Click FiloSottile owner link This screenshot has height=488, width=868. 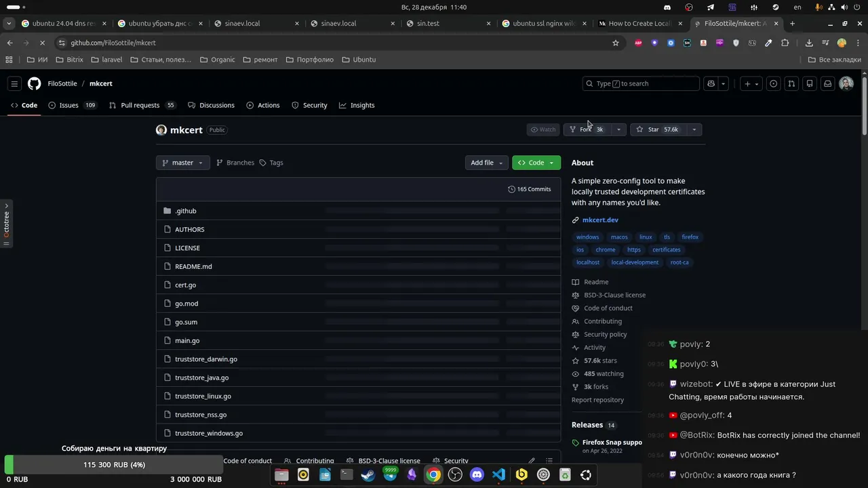tap(62, 83)
